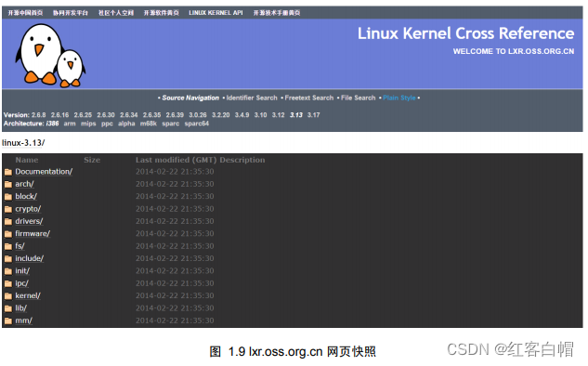Select kernel version 2.6.25

click(x=83, y=115)
